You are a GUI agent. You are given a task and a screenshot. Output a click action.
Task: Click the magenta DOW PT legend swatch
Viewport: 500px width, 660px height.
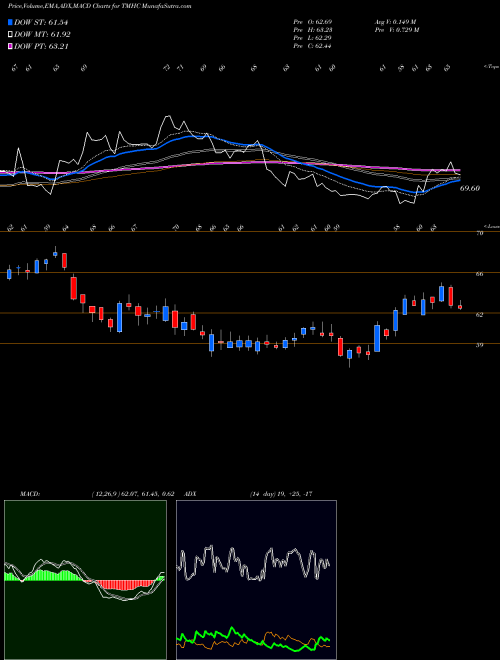point(11,46)
